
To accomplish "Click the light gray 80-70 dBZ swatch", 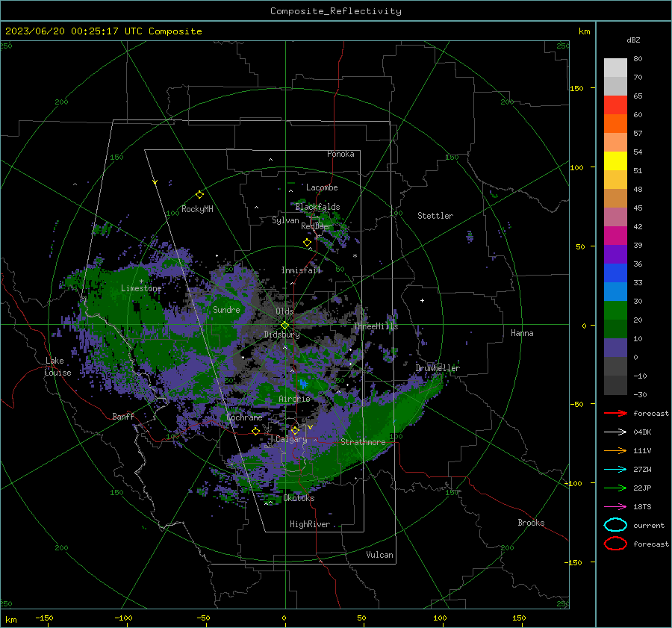I will click(615, 68).
